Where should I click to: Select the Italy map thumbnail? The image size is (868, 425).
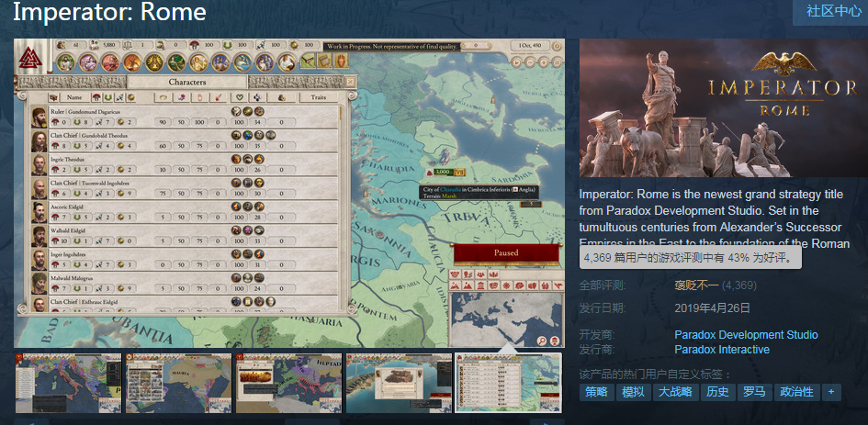(68, 383)
